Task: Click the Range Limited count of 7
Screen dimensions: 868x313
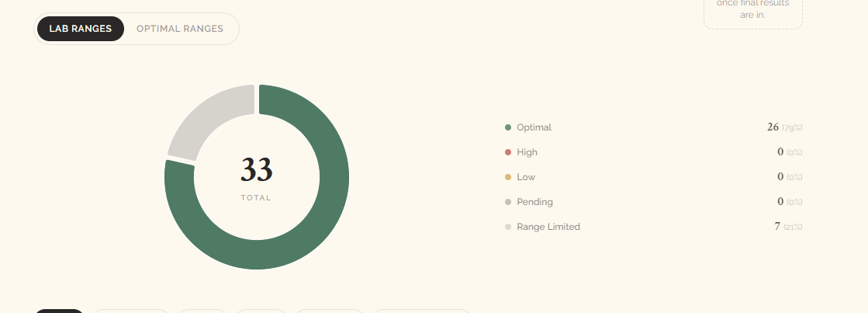Action: (x=777, y=227)
